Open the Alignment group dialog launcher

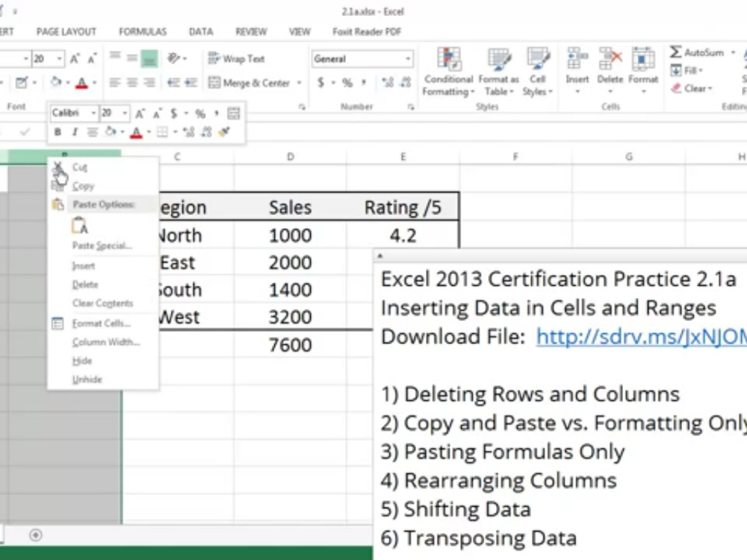[x=302, y=107]
